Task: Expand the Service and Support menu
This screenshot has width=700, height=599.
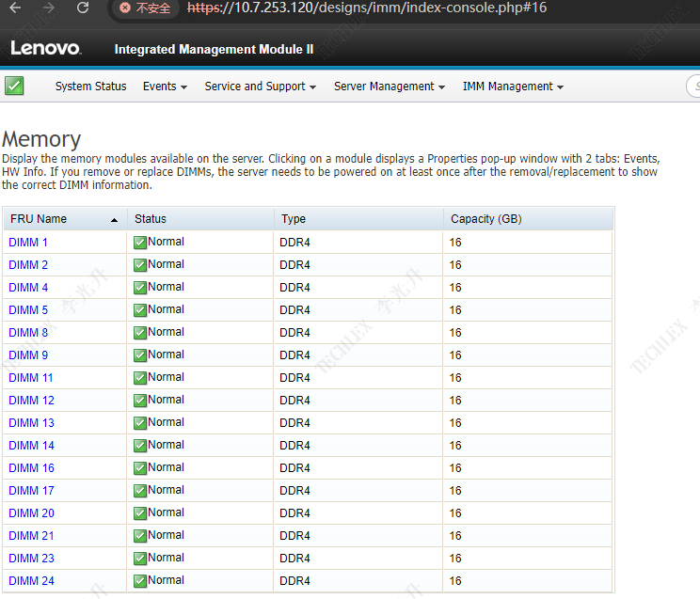Action: click(261, 87)
